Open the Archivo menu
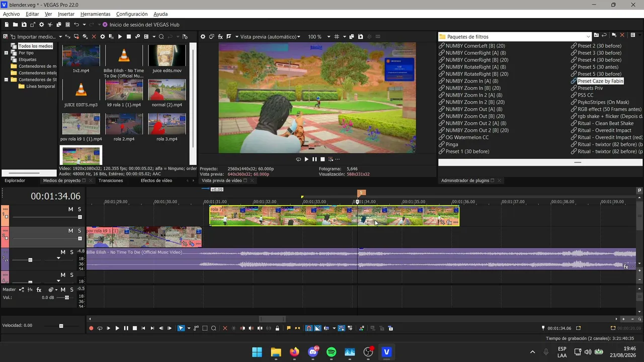 pos(11,14)
